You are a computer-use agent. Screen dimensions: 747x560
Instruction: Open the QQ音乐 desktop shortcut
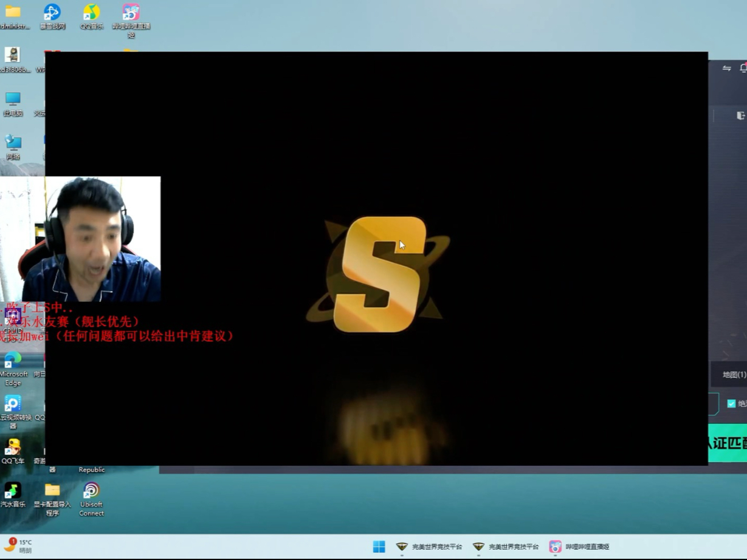point(91,17)
